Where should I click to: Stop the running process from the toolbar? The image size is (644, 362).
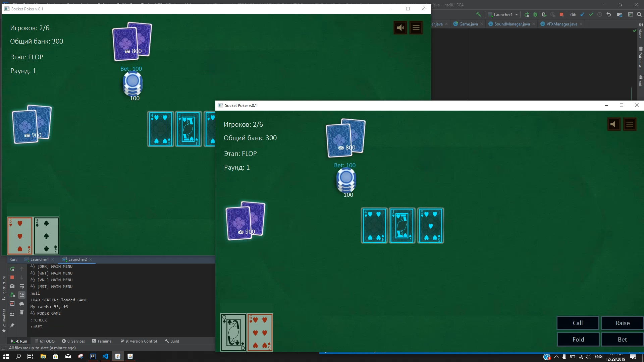click(561, 14)
